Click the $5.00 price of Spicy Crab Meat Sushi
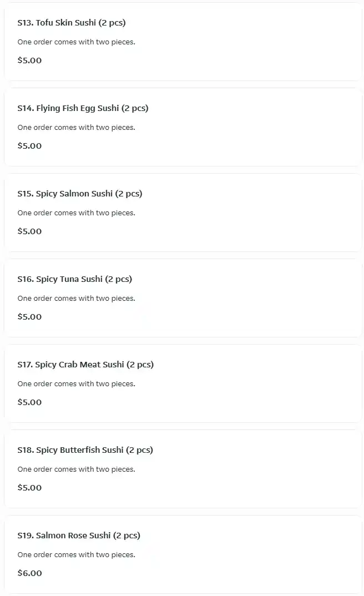Image resolution: width=364 pixels, height=596 pixels. click(x=29, y=402)
